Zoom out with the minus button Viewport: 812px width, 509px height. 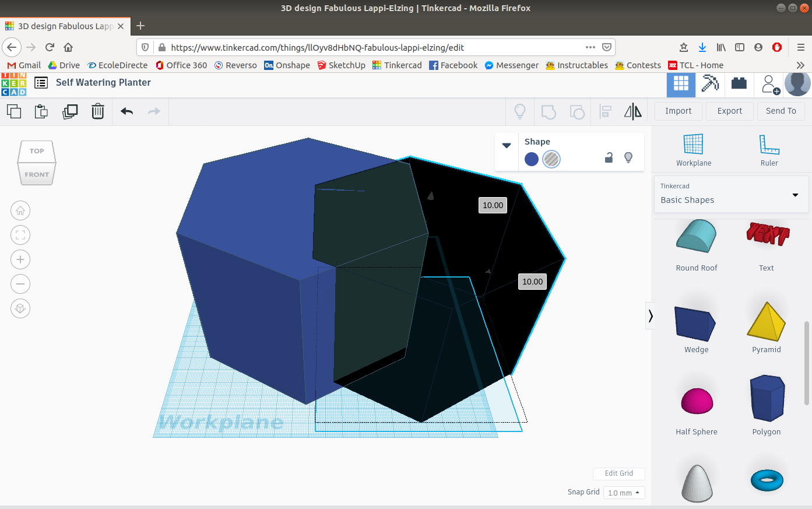pyautogui.click(x=20, y=284)
